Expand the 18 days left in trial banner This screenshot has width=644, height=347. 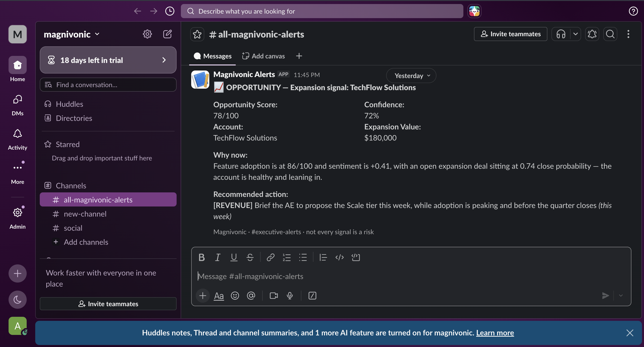pos(108,60)
